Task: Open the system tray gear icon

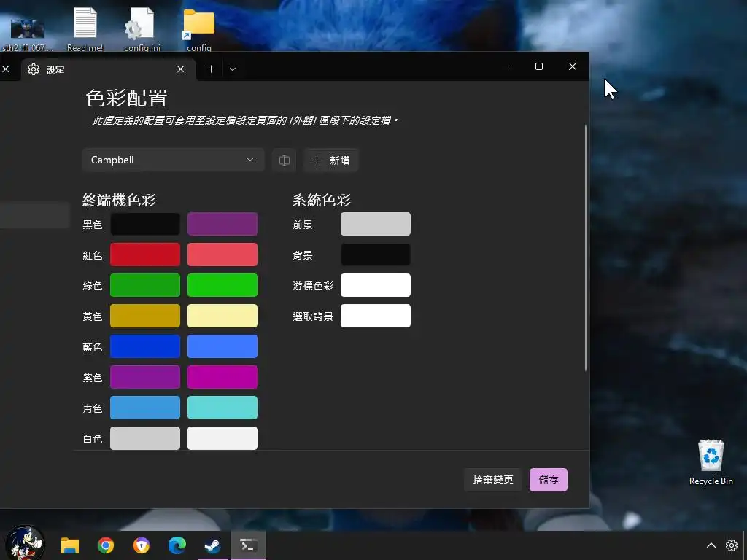Action: (731, 545)
